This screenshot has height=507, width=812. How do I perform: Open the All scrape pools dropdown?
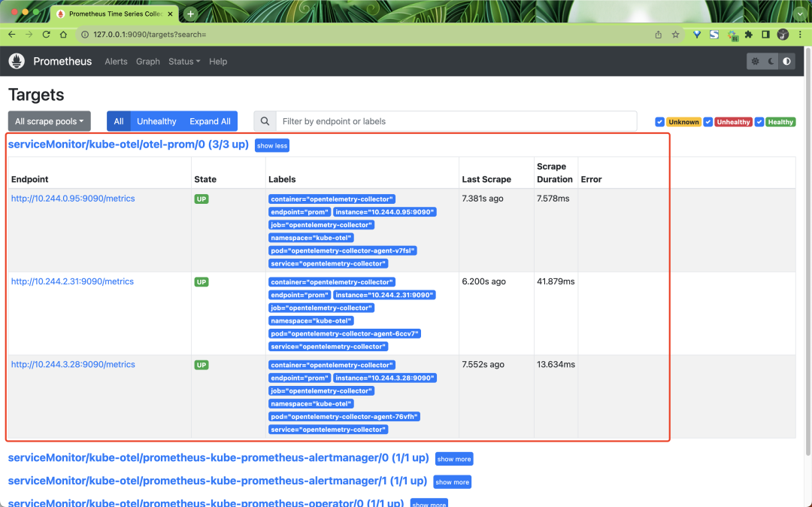coord(49,121)
